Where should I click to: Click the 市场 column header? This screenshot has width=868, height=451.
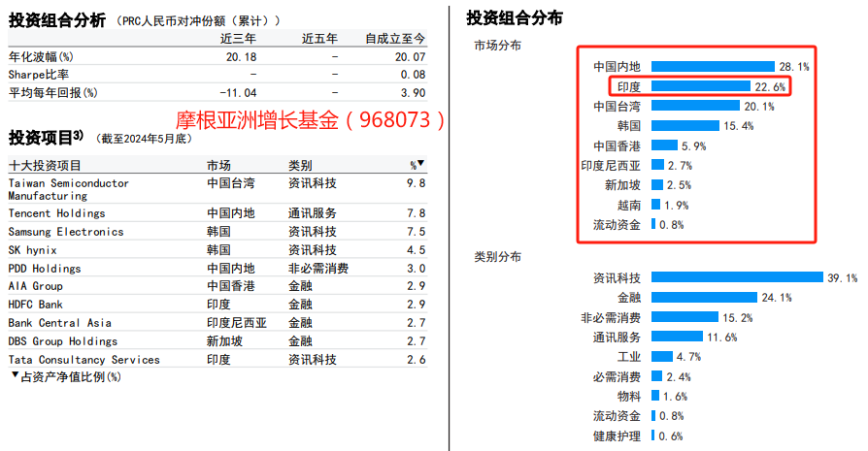tap(218, 165)
